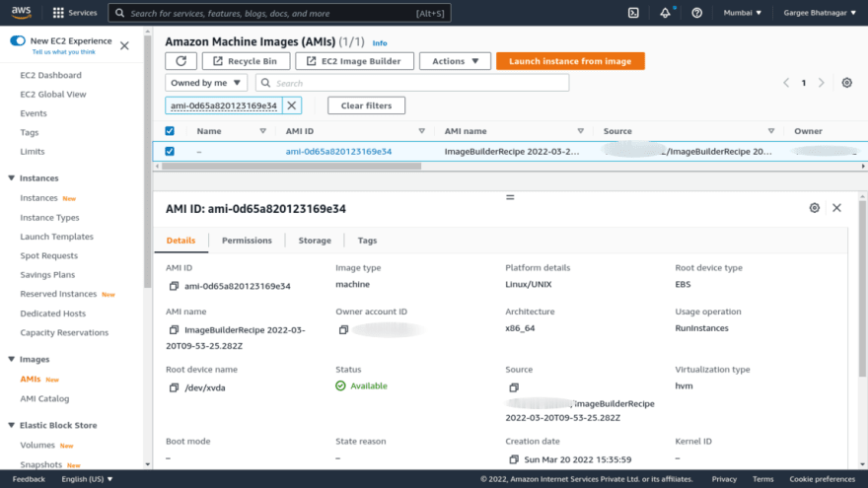868x488 pixels.
Task: Copy the root device name /dev/xvda
Action: (x=174, y=387)
